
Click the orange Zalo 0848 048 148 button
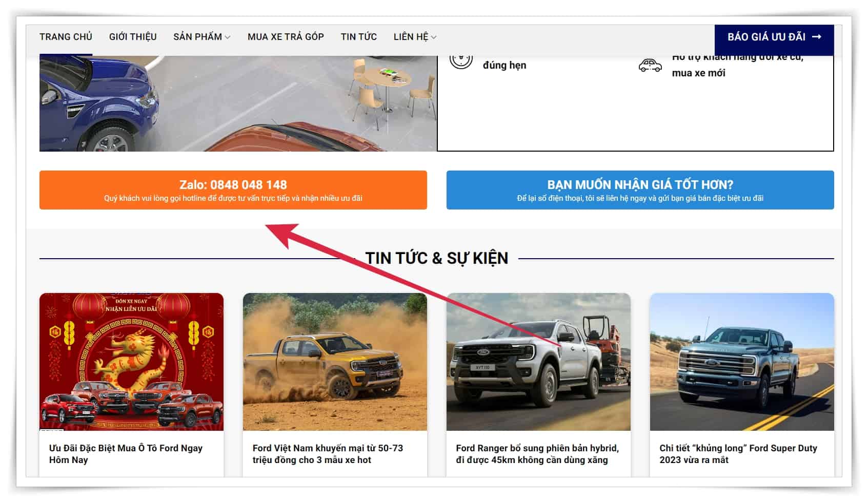pyautogui.click(x=233, y=190)
